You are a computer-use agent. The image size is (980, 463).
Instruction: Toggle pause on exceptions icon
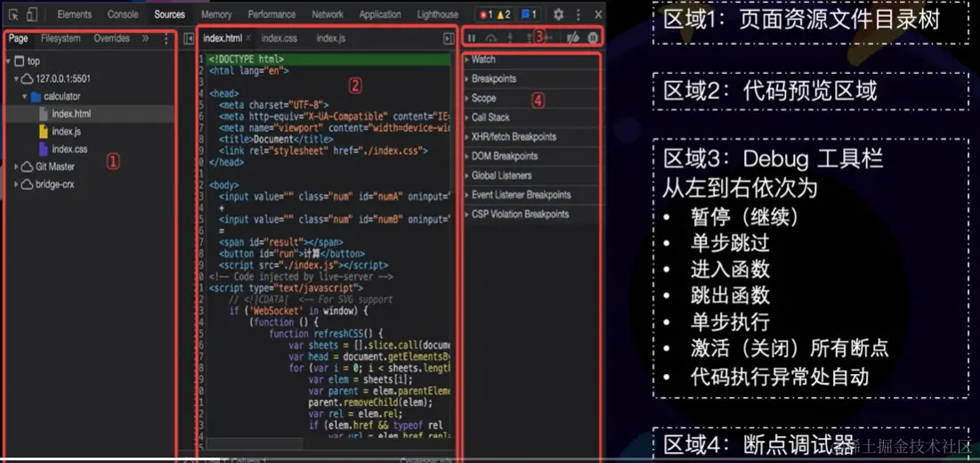[593, 38]
